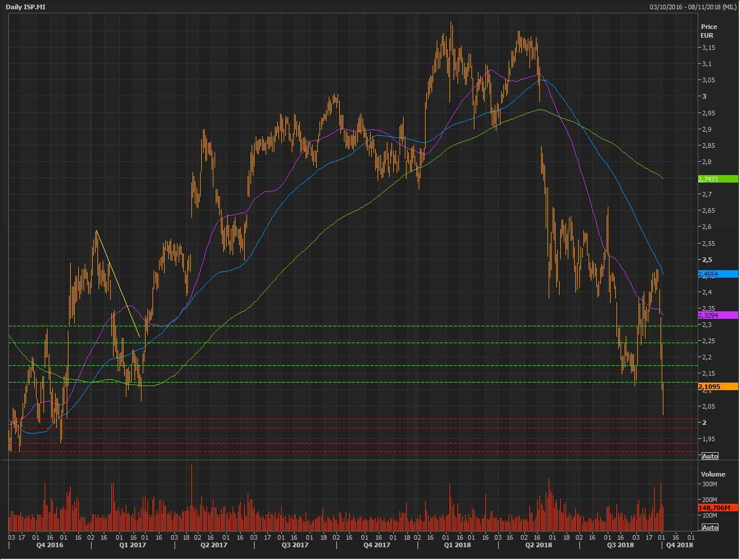Click the 200M volume axis tick
Screen dimensions: 740x560
pos(710,500)
